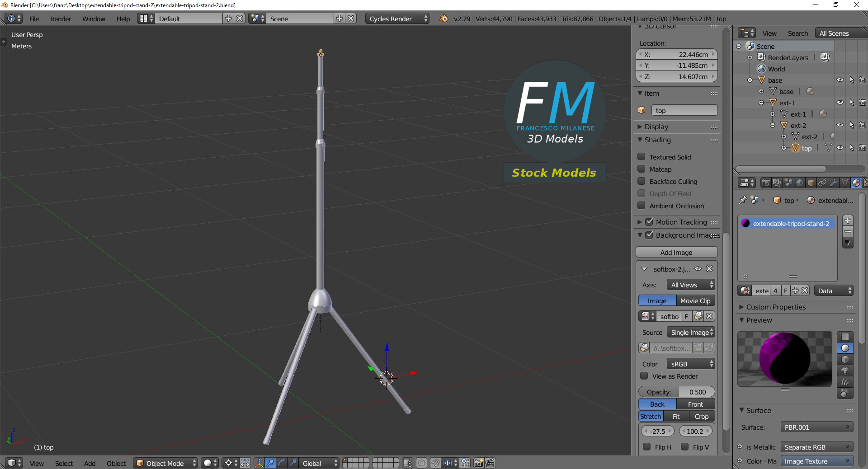Open the Object Mode dropdown
Viewport: 868px width, 469px height.
pyautogui.click(x=165, y=463)
